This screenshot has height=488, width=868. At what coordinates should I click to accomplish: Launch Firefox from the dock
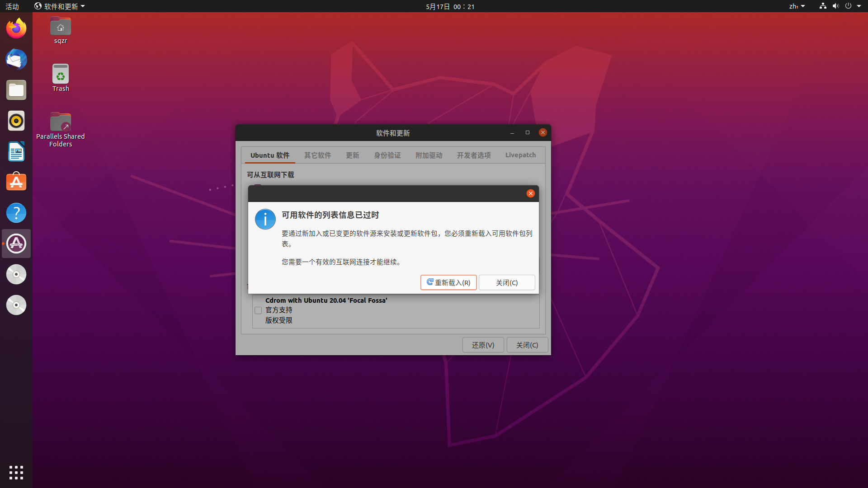(16, 28)
